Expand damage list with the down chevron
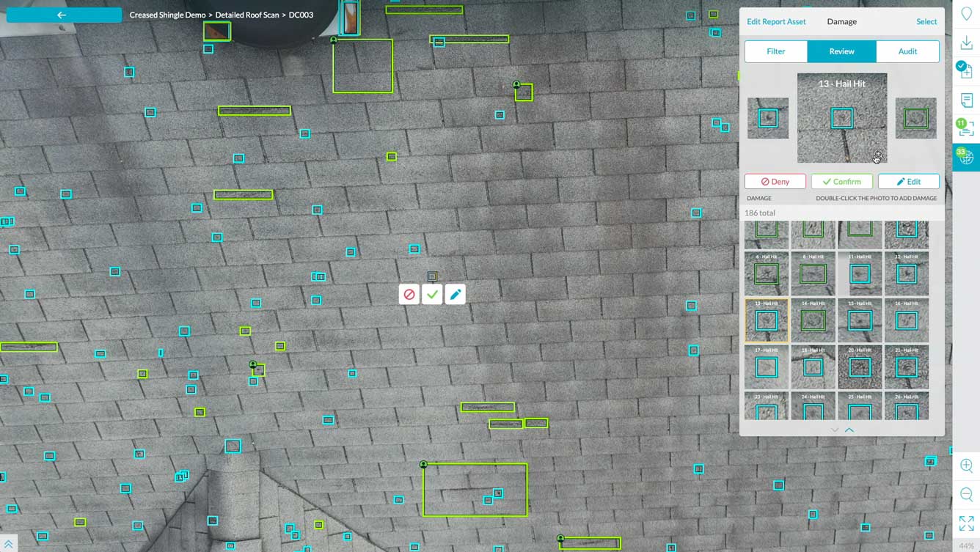The height and width of the screenshot is (552, 980). click(834, 430)
